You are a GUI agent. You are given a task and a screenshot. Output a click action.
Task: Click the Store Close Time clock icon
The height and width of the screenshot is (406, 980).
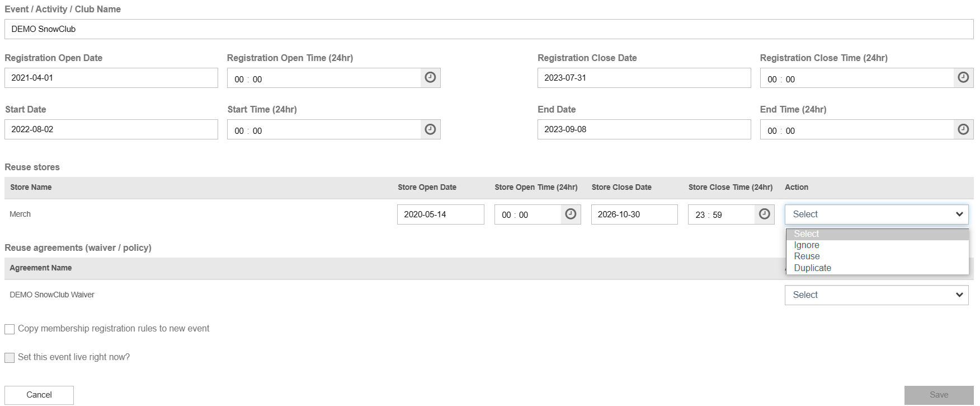(764, 214)
